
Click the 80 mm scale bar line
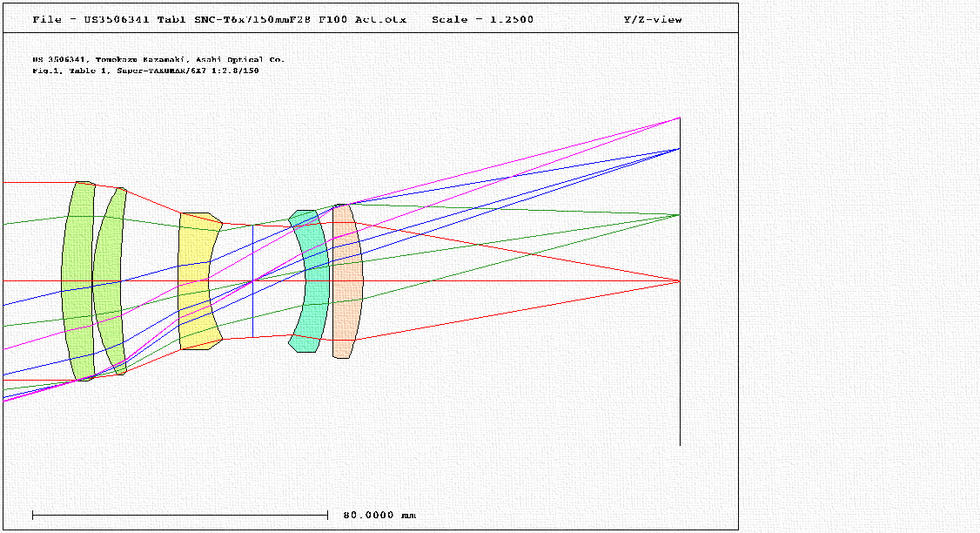point(180,515)
